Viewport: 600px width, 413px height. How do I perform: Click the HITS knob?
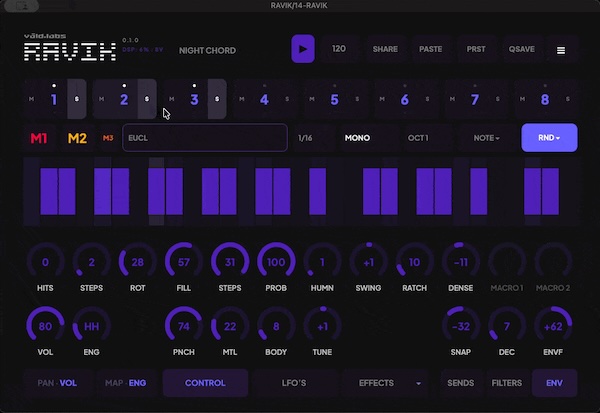(x=45, y=262)
